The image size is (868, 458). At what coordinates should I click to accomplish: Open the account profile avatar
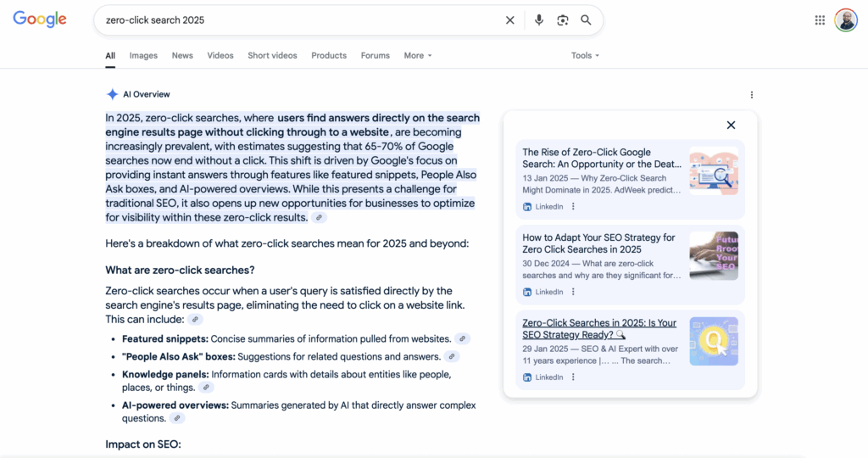846,20
